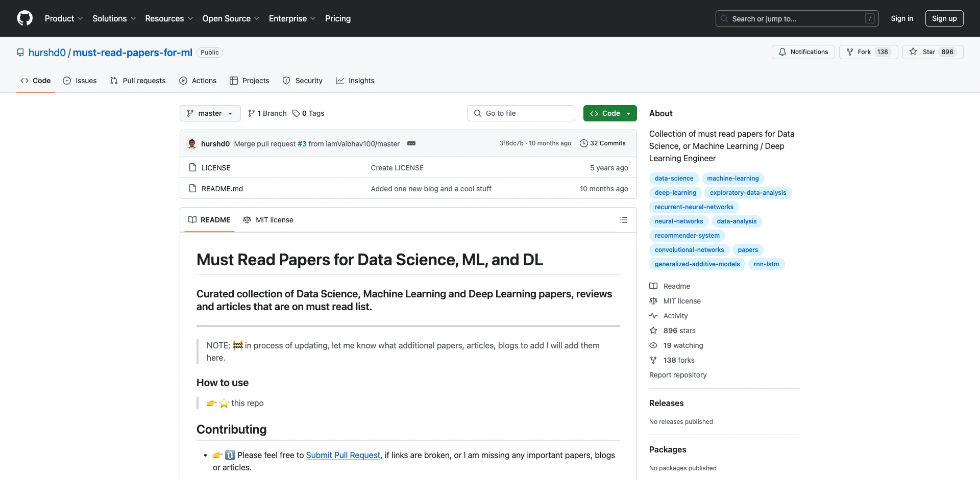Screen dimensions: 980x480
Task: Open the Releases section heading
Action: coord(666,403)
